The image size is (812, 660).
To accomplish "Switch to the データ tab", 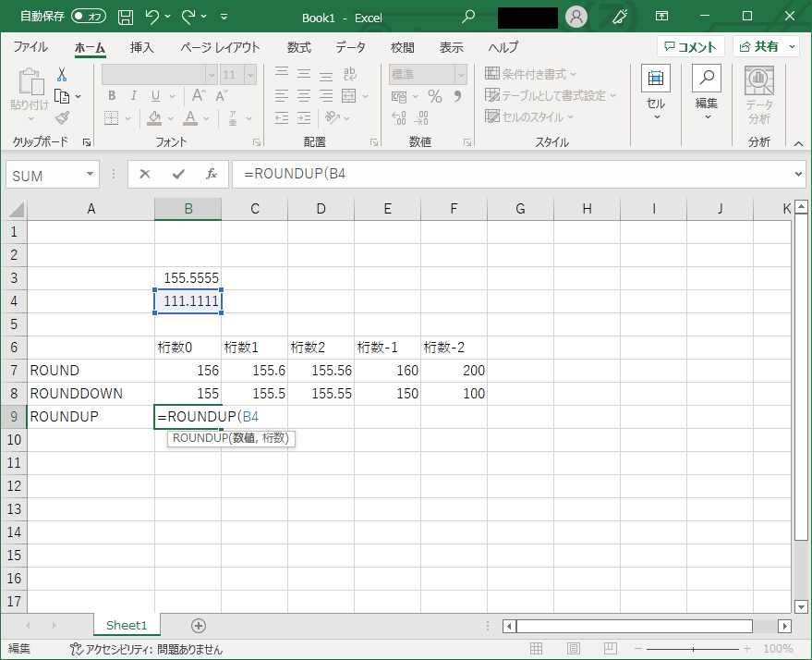I will click(x=351, y=47).
